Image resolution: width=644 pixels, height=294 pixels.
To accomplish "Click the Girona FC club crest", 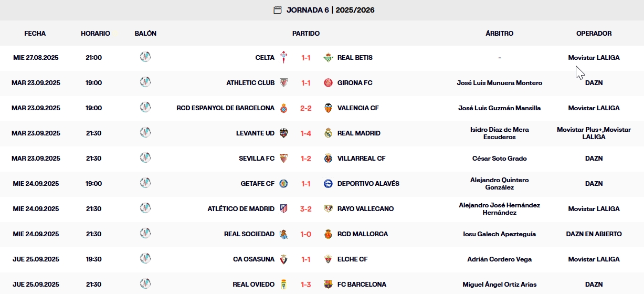I will (328, 83).
